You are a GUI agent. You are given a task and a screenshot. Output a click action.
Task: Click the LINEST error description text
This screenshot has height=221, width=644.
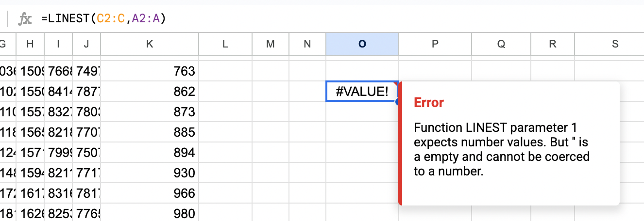501,149
